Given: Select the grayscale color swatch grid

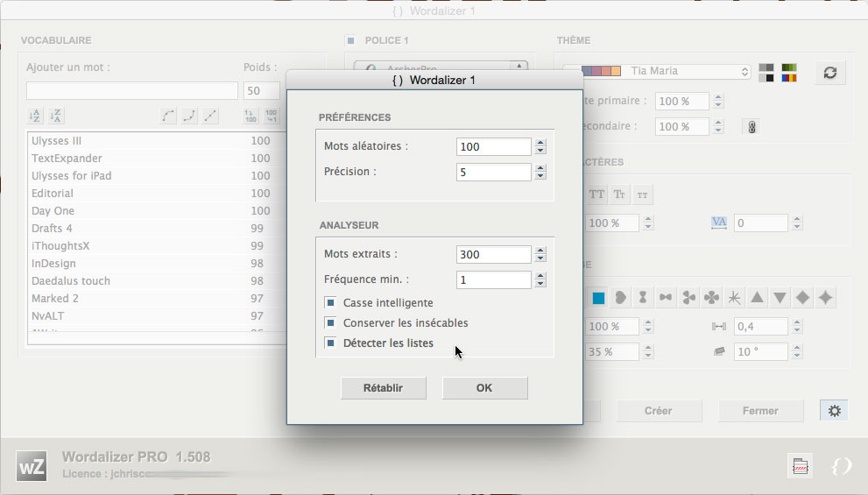Looking at the screenshot, I should 766,73.
